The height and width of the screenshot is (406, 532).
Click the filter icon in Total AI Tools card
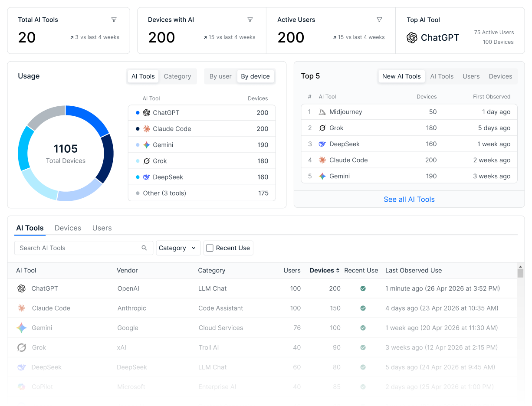[x=114, y=20]
